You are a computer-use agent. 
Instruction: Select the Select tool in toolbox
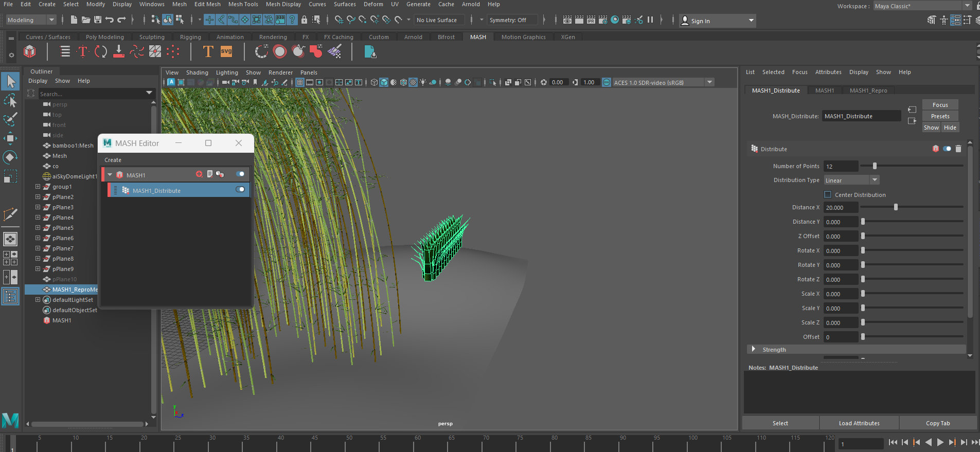pos(10,81)
